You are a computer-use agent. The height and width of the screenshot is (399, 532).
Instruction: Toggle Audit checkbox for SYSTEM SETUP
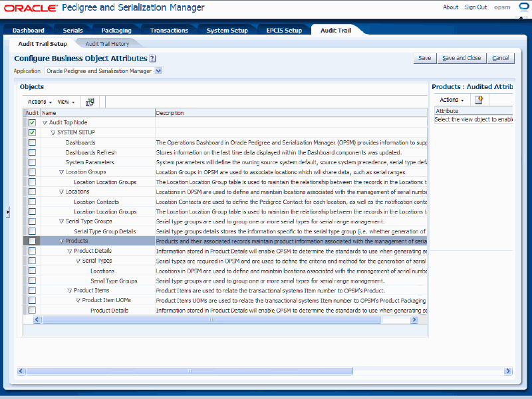(32, 132)
